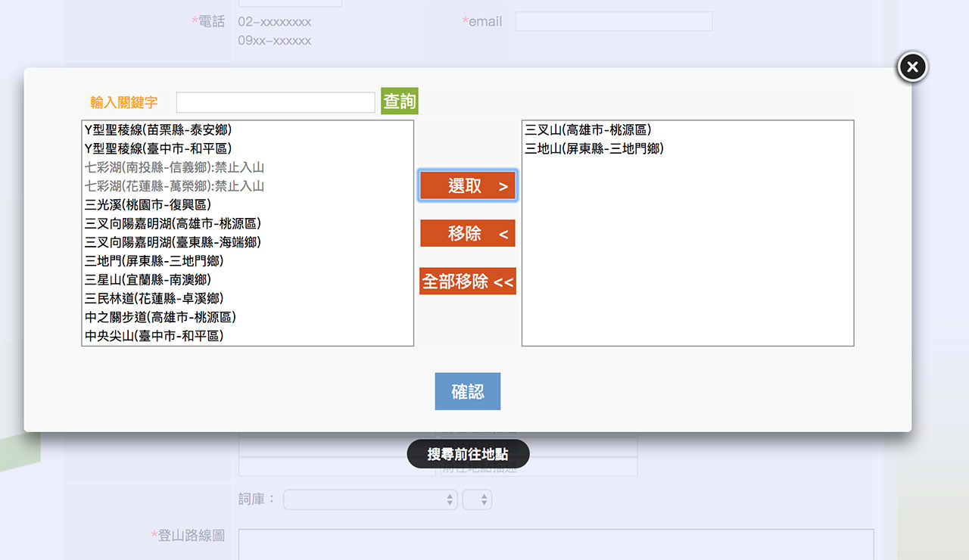
Task: Select Y型聖稜線(臺中市-和平區) in the list
Action: click(x=157, y=149)
